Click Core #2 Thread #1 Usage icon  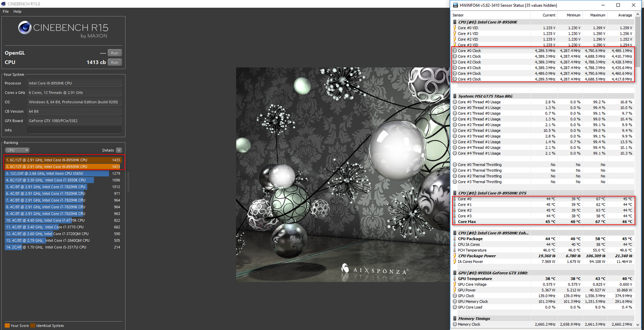pos(455,130)
